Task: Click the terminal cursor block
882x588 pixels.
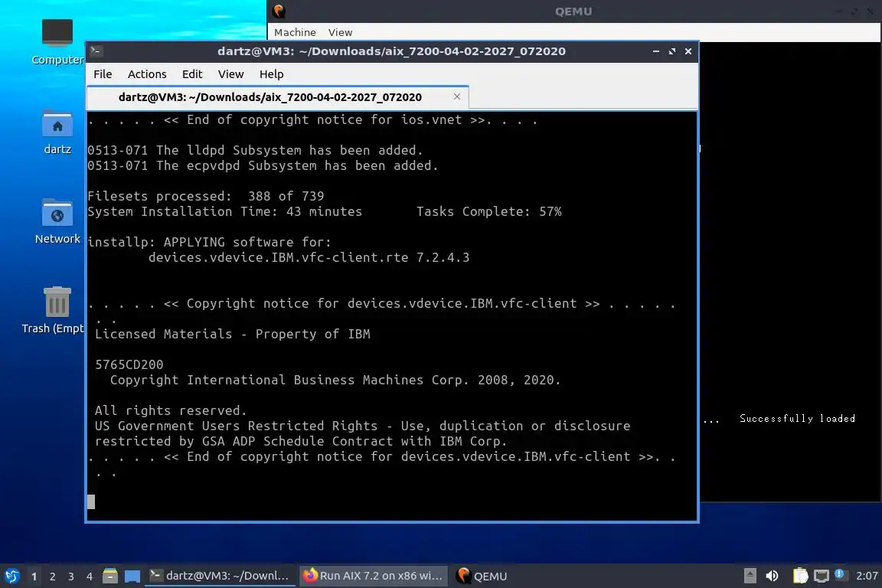Action: [91, 502]
